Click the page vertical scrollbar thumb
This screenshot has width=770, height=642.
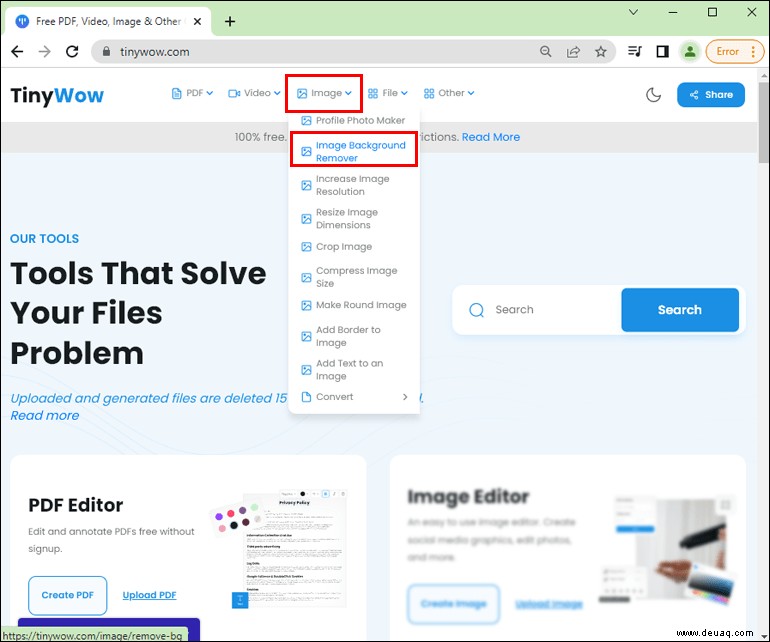[764, 123]
